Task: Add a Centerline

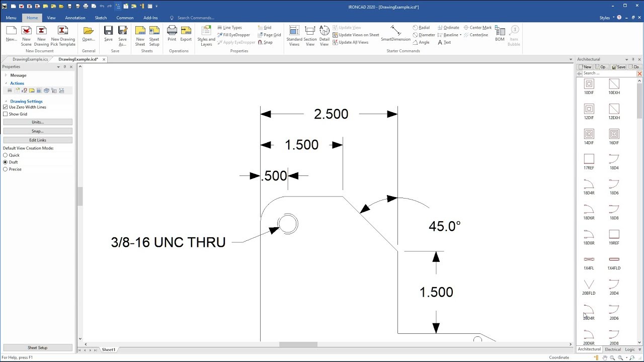Action: pos(475,35)
